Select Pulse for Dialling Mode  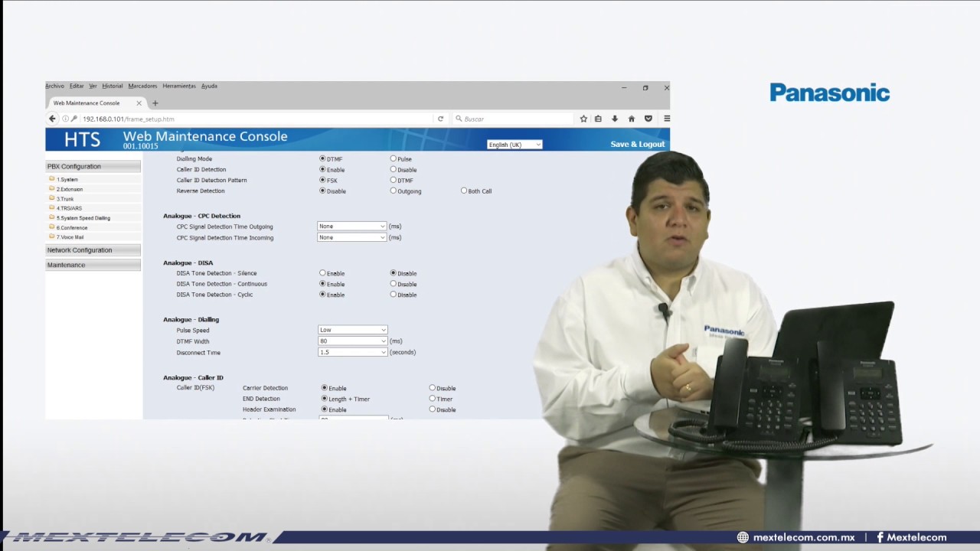pos(394,158)
